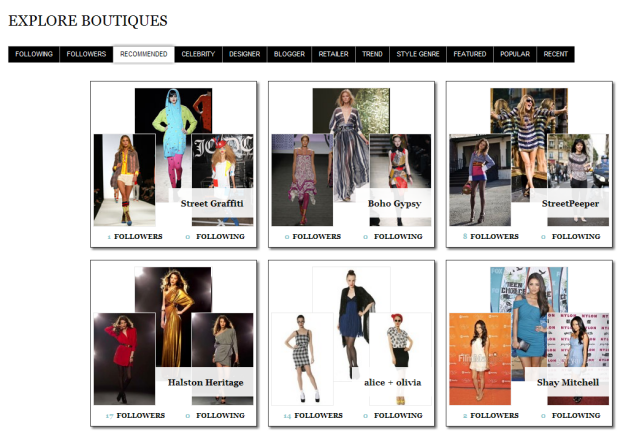
Task: Open the Halston Heritage boutique title
Action: point(205,382)
